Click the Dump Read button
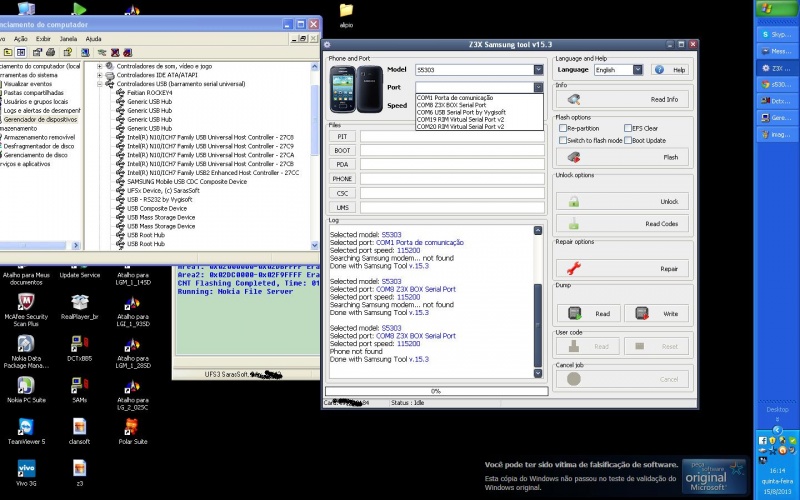 (x=589, y=314)
